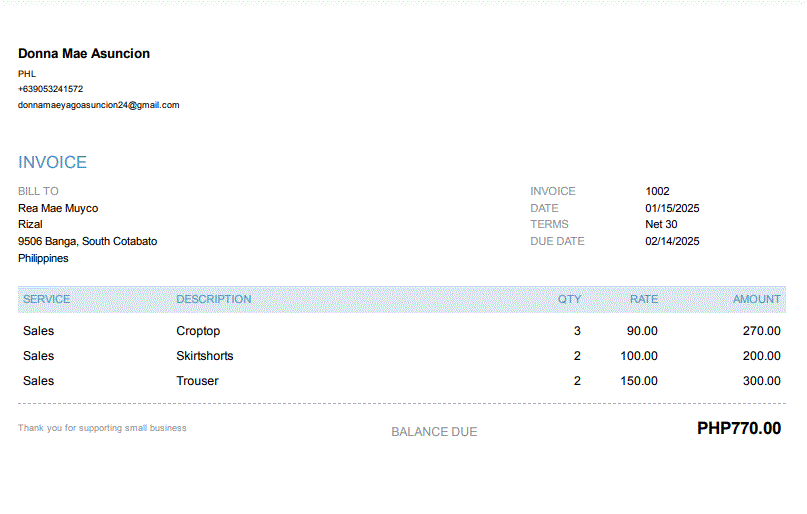Viewport: 807px width, 514px height.
Task: Click the phone number +639053241572
Action: click(x=50, y=89)
